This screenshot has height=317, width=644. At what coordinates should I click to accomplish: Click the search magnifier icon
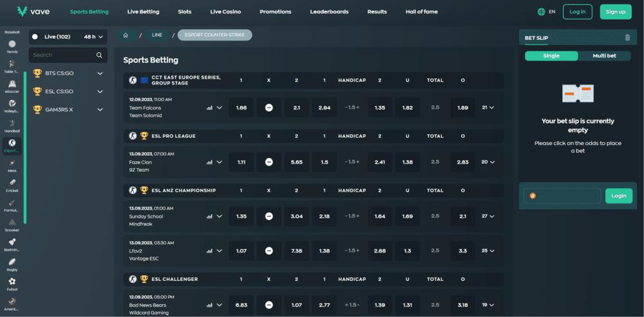99,55
